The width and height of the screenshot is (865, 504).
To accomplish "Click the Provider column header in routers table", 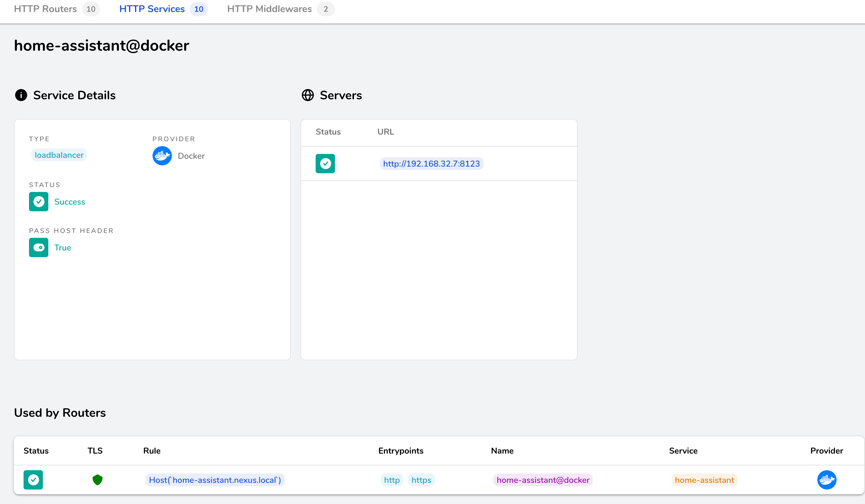I will pos(827,451).
